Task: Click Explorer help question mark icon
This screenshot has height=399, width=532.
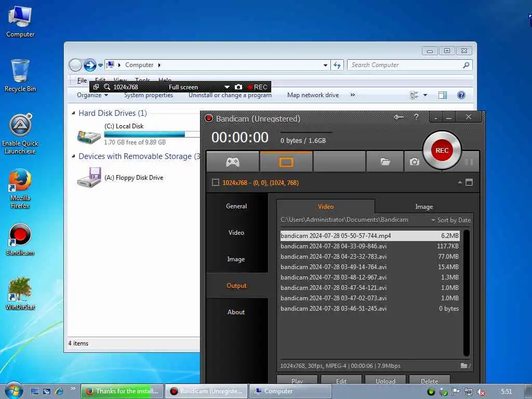Action: point(461,95)
